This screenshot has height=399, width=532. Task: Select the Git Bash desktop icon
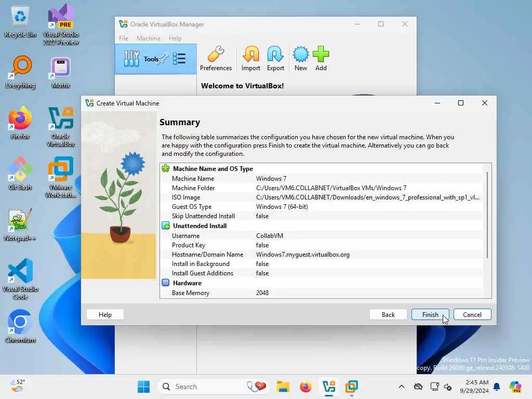click(x=20, y=174)
